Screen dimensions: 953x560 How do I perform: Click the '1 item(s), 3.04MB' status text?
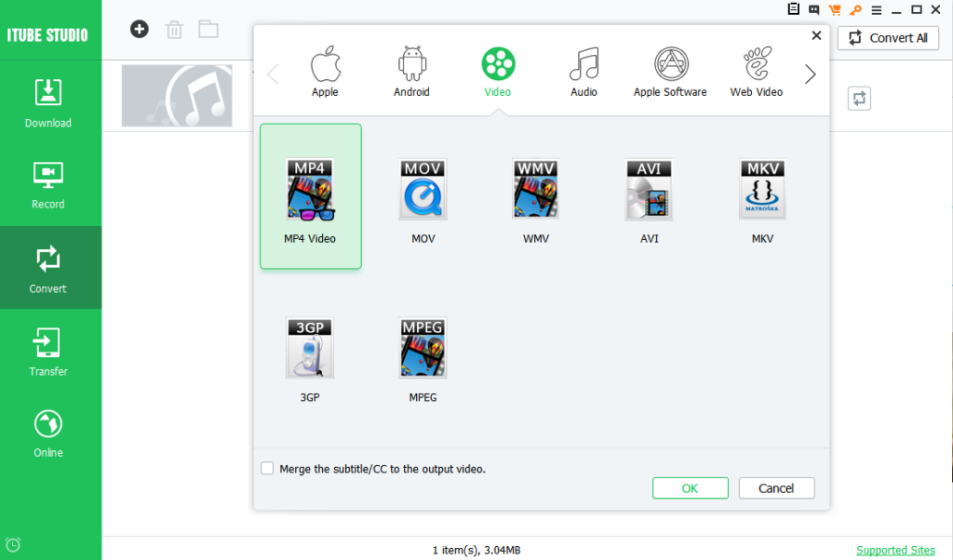476,550
